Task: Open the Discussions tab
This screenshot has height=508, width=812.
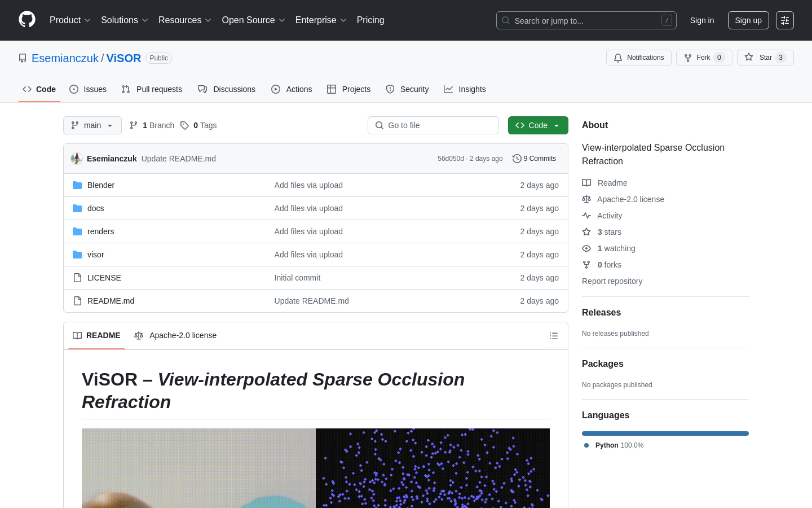Action: click(x=227, y=89)
